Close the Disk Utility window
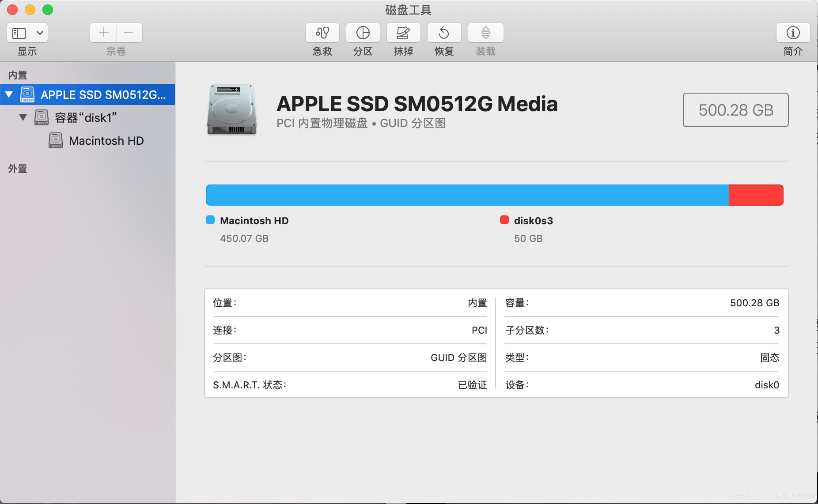Image resolution: width=818 pixels, height=504 pixels. pos(12,10)
